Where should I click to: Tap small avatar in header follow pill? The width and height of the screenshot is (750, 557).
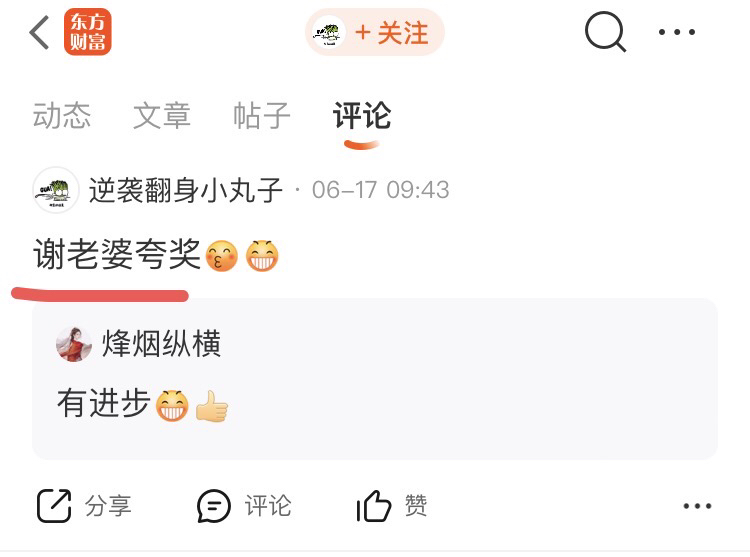(329, 32)
